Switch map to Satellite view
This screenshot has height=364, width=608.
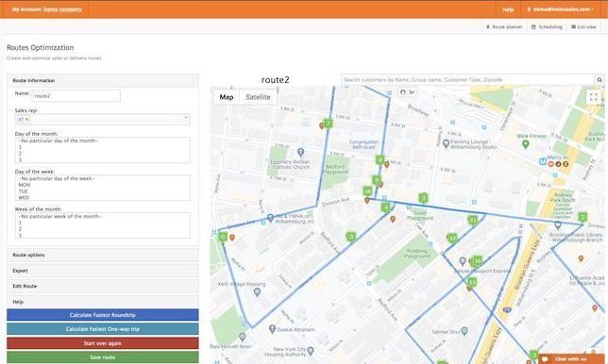(258, 97)
